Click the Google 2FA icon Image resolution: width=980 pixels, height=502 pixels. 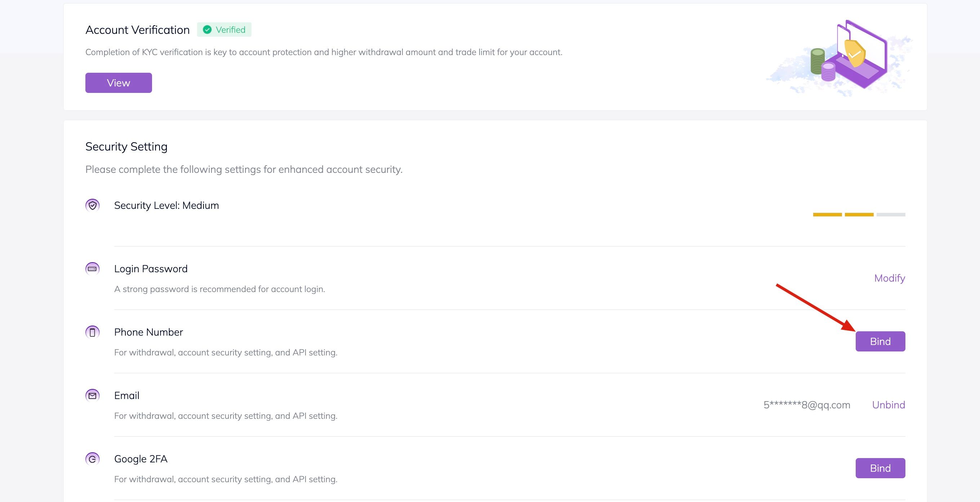pos(93,459)
